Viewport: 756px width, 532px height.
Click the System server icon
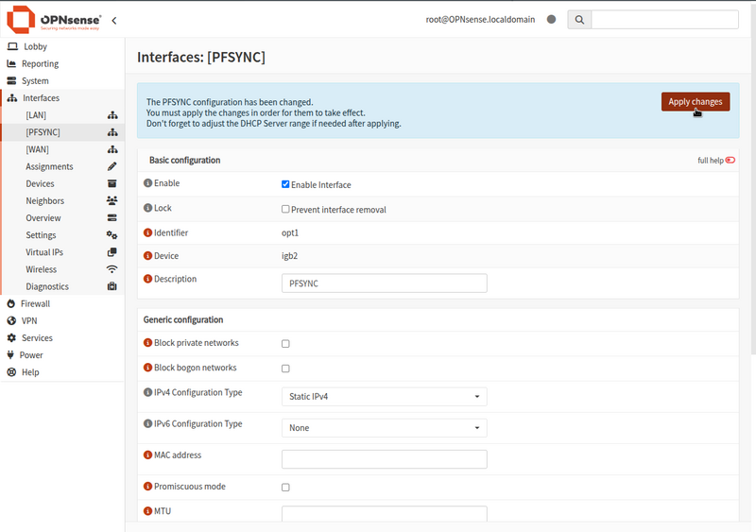[11, 80]
